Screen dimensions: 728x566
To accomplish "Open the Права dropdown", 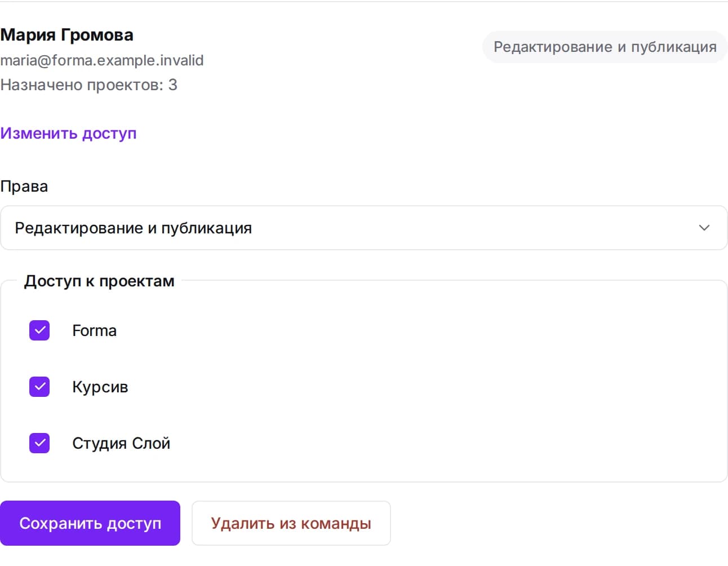I will point(364,228).
